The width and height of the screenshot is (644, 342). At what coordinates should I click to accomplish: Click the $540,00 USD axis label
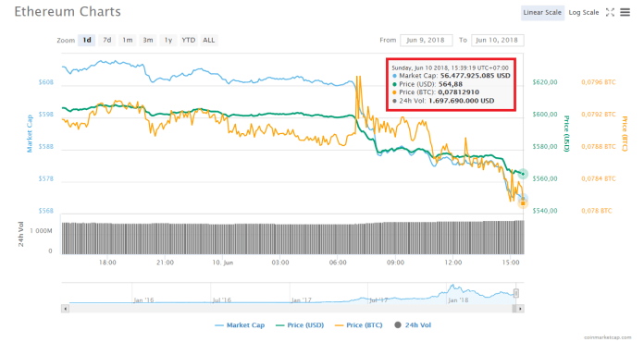click(x=545, y=211)
